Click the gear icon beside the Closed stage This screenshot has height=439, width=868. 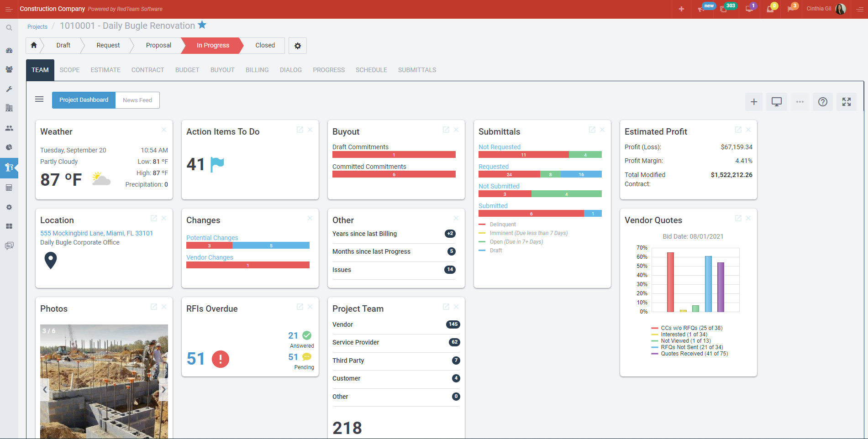(297, 46)
